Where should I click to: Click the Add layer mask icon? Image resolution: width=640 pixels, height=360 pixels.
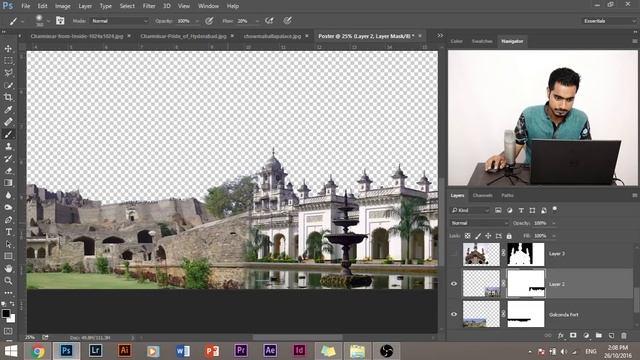[x=573, y=336]
